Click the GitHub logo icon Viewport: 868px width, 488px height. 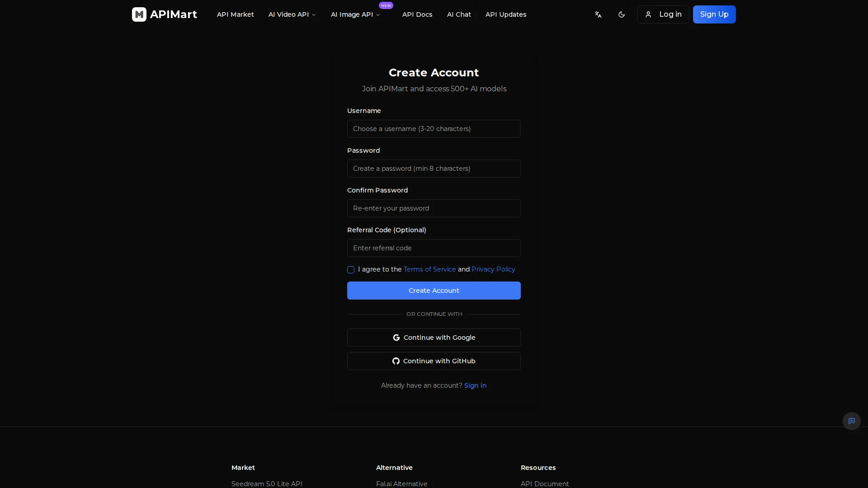[x=396, y=361]
